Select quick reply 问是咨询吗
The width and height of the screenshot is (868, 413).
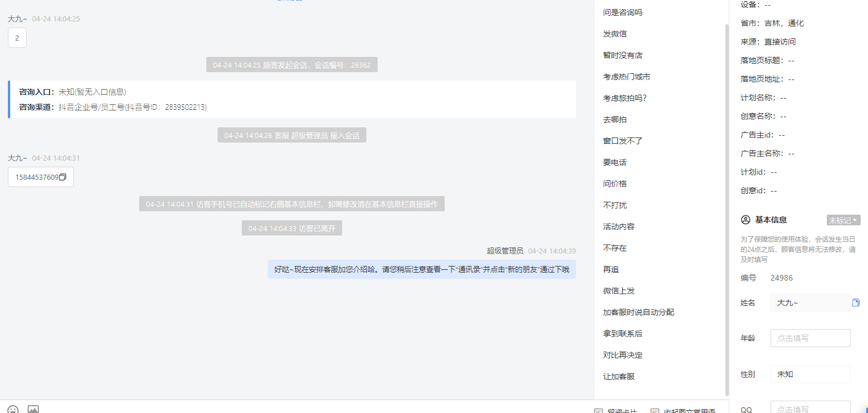622,12
